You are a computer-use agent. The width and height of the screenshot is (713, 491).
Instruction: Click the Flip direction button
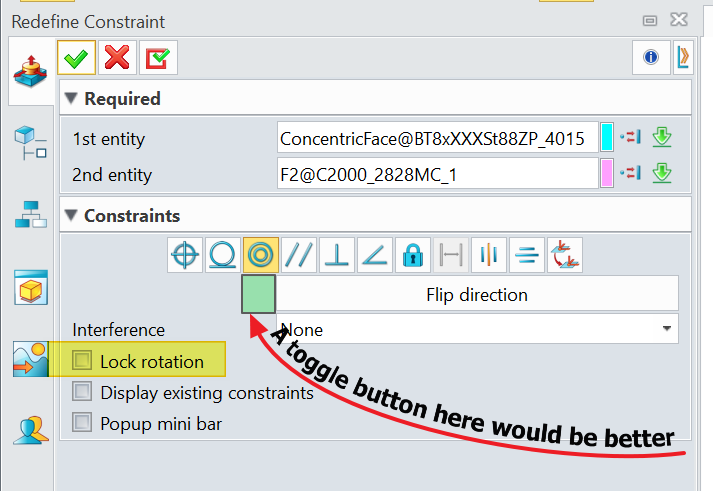point(477,295)
